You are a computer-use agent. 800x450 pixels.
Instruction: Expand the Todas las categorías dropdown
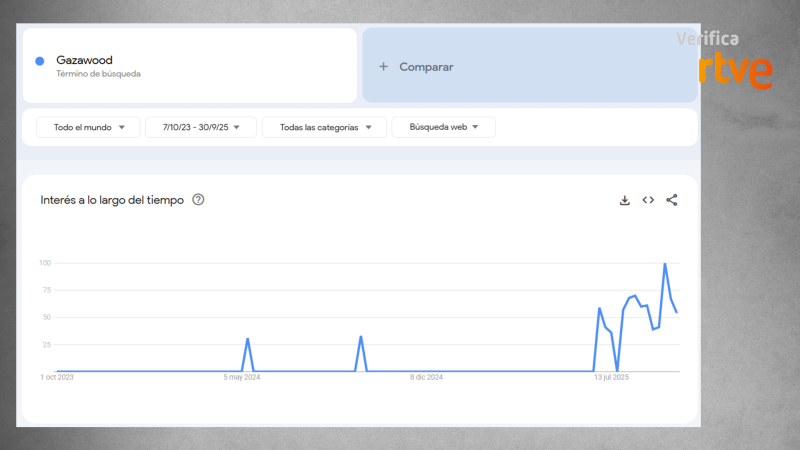pos(324,127)
